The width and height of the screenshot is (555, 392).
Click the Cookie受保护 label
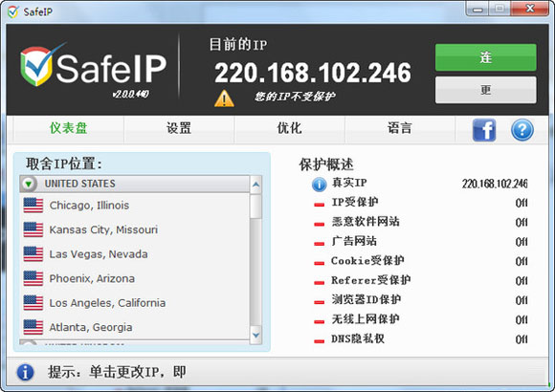[367, 261]
